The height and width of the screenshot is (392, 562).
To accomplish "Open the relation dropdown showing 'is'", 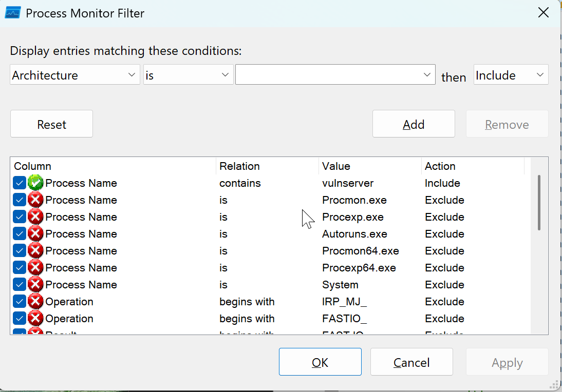I will 188,74.
